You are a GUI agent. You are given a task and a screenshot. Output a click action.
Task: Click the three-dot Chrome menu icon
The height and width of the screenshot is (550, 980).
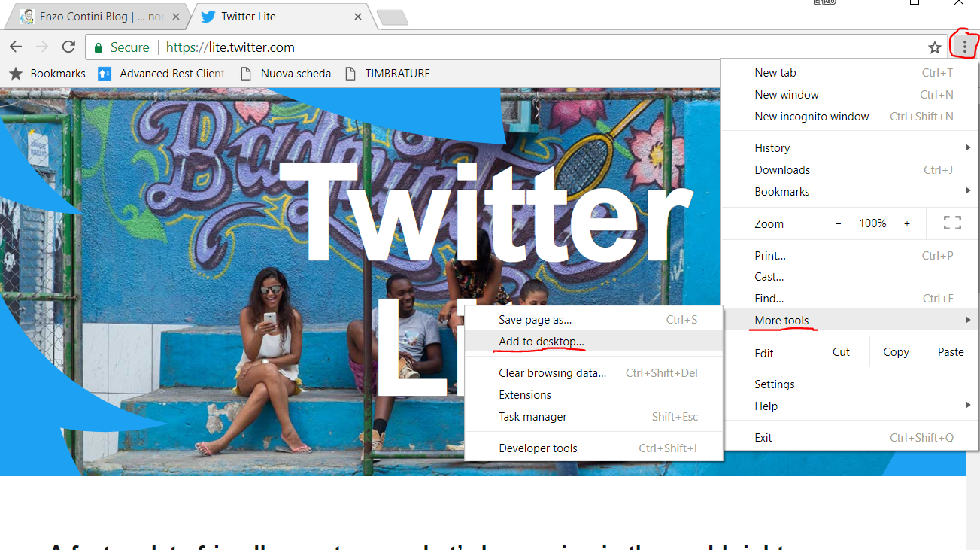(x=964, y=47)
